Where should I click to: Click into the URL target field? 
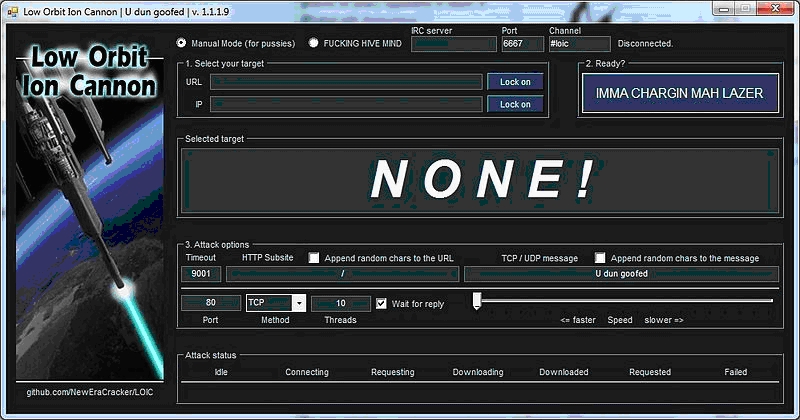346,82
